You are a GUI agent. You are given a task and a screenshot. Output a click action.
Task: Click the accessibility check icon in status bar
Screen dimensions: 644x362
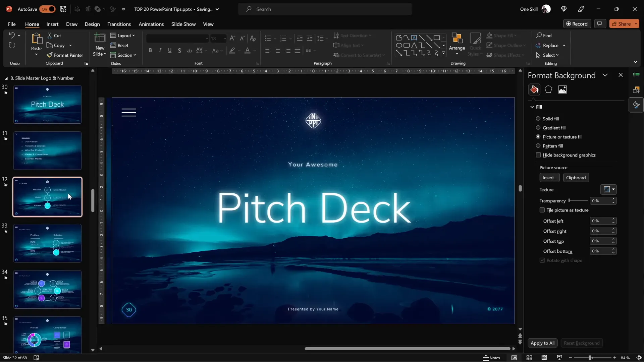[37, 358]
